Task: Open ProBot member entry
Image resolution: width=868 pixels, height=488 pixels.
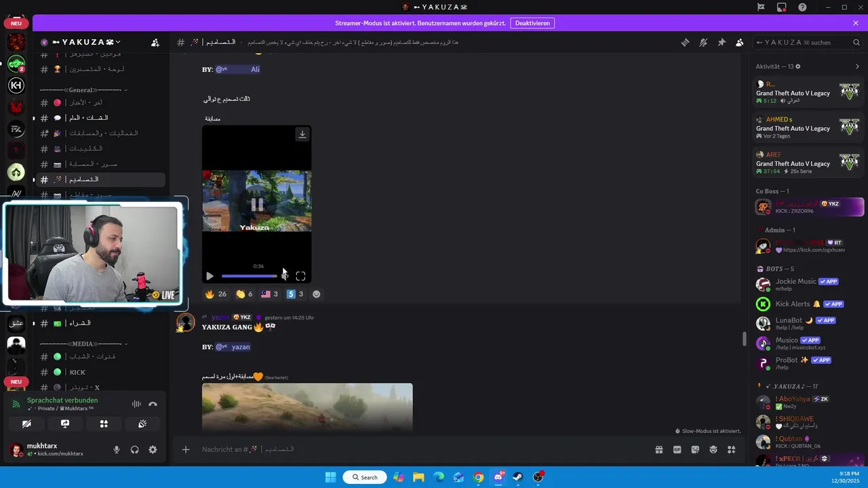Action: (x=808, y=363)
